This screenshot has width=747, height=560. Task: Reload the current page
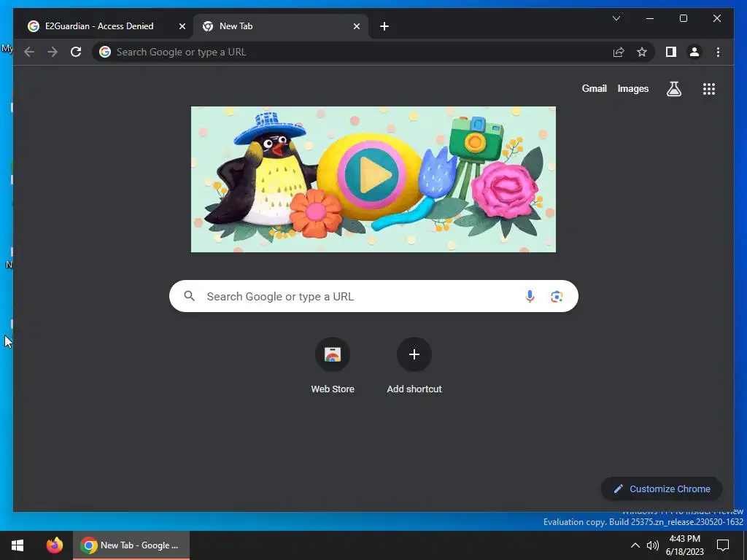point(76,52)
